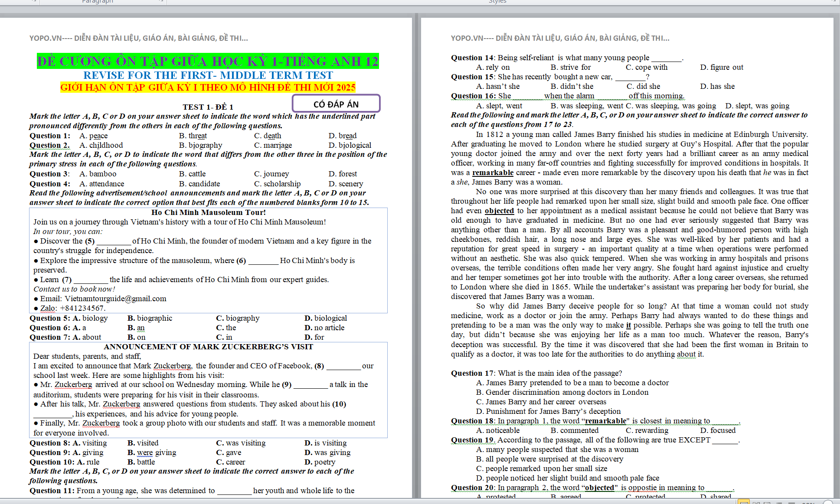Click option 'D. slept, was going' in Question 16
The image size is (840, 504).
click(757, 106)
